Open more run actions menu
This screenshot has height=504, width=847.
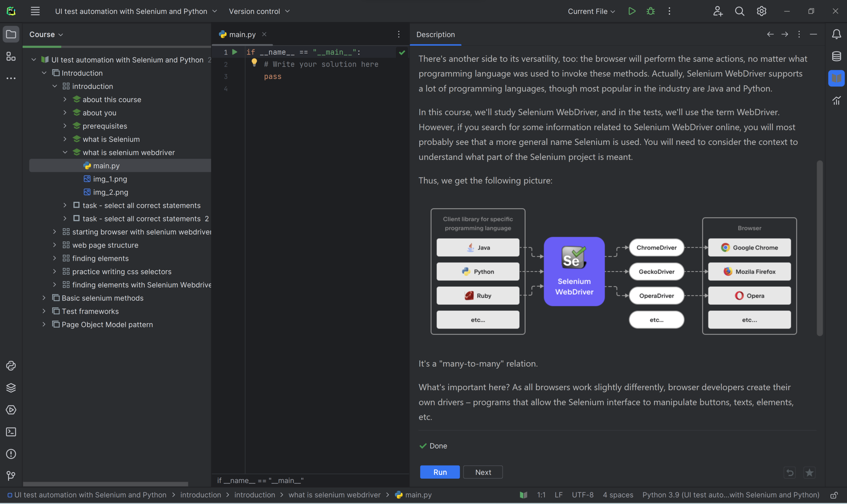(x=669, y=11)
